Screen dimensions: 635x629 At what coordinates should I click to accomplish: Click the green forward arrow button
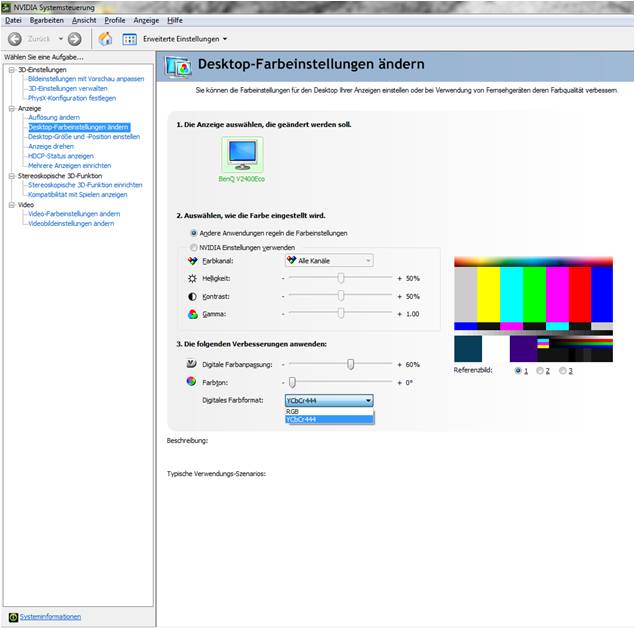74,39
